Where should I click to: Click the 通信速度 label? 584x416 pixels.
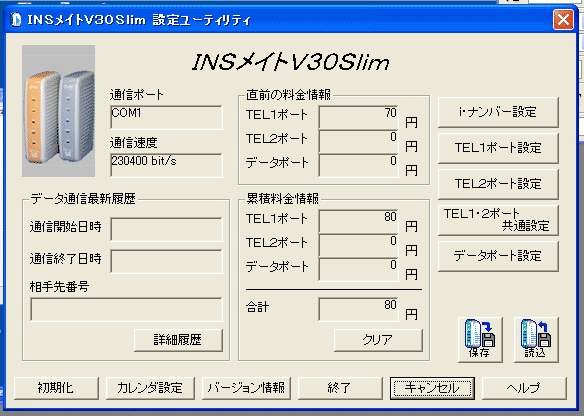[134, 143]
